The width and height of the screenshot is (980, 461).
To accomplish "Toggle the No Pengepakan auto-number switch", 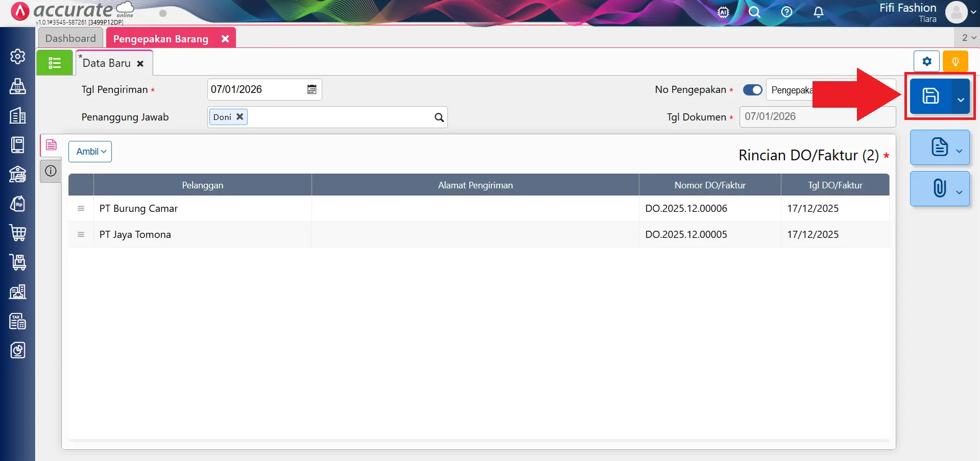I will [x=752, y=90].
